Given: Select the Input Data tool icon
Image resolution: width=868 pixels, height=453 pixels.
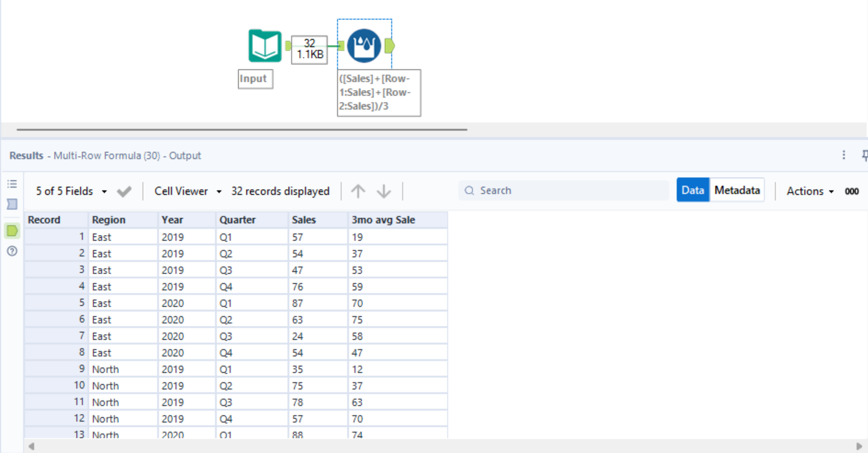Looking at the screenshot, I should (x=265, y=46).
